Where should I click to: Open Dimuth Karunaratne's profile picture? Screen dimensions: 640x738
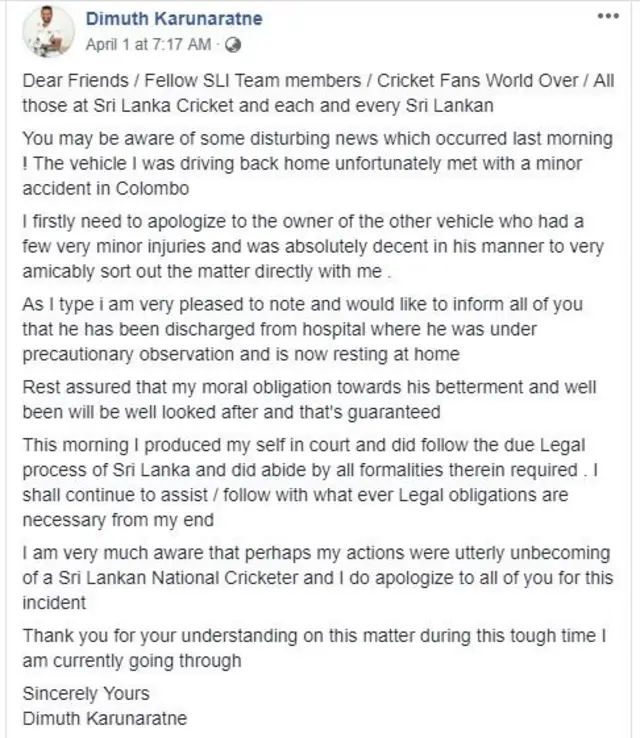(x=48, y=31)
